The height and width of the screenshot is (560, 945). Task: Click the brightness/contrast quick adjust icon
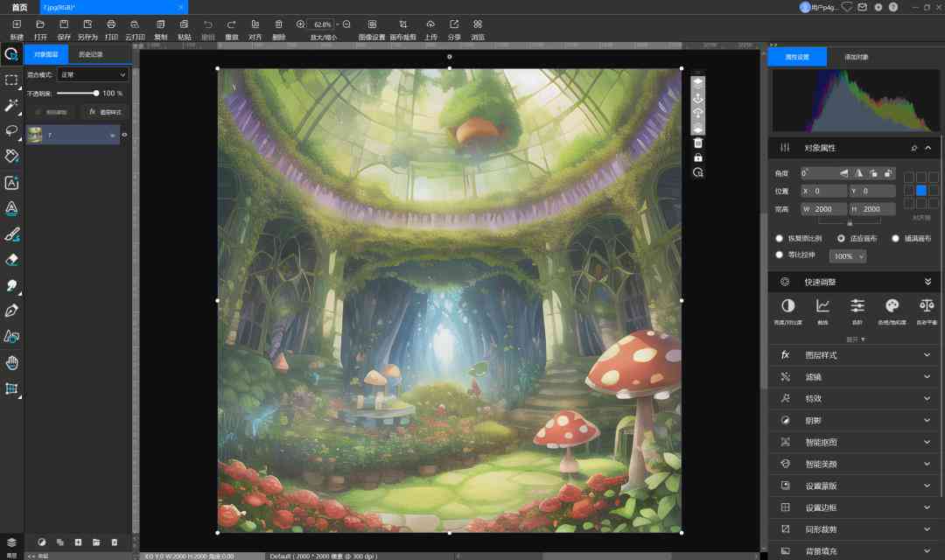coord(787,305)
